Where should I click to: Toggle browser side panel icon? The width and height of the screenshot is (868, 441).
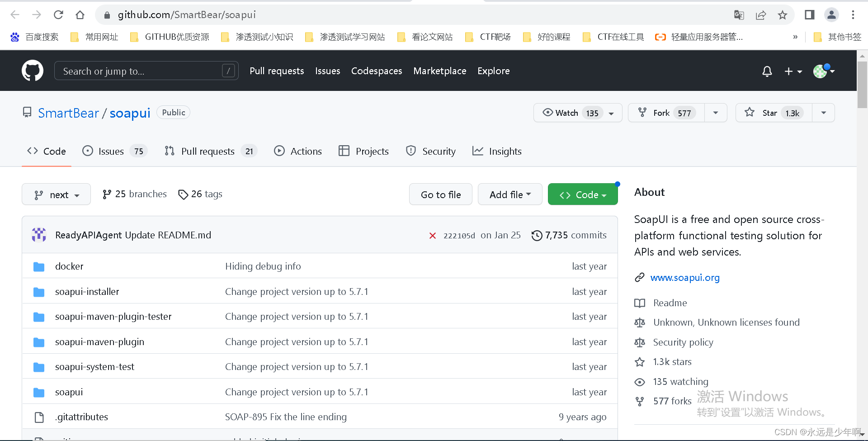tap(810, 15)
